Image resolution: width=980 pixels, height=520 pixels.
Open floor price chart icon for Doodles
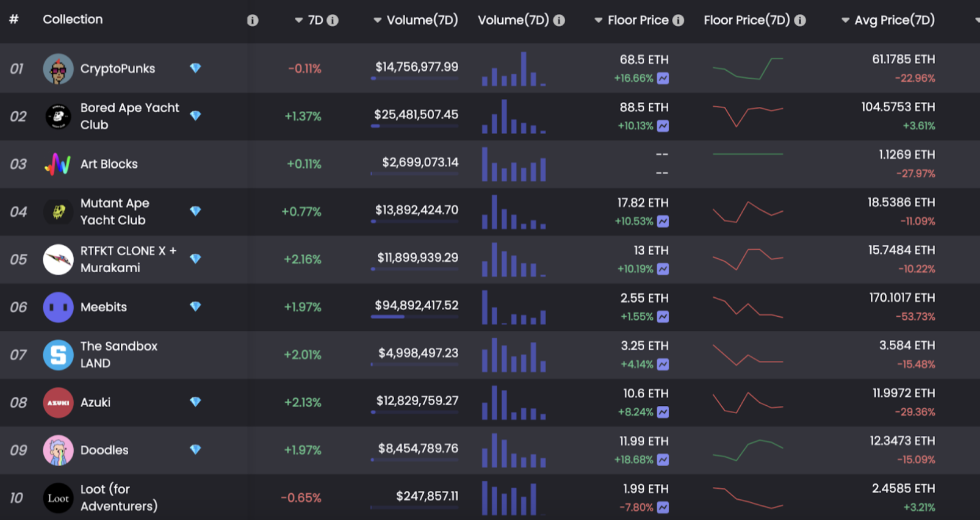click(663, 460)
